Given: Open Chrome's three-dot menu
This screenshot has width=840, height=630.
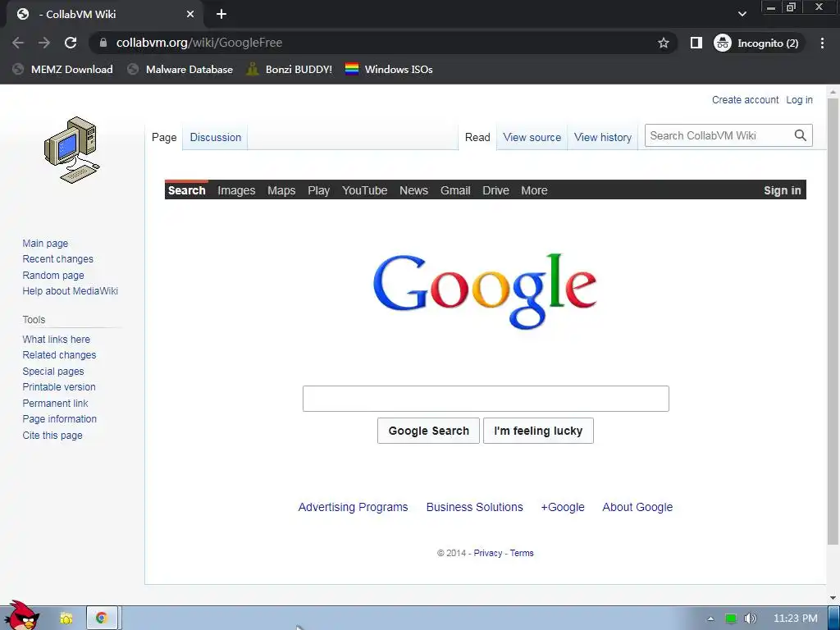Looking at the screenshot, I should click(822, 43).
